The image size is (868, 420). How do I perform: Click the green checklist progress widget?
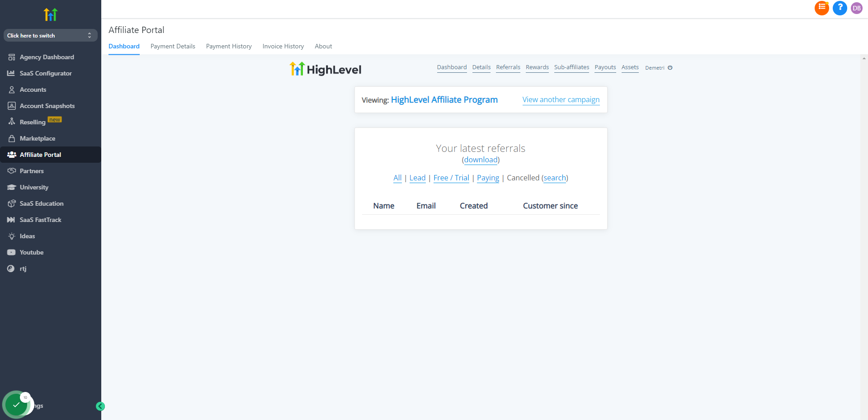tap(17, 405)
